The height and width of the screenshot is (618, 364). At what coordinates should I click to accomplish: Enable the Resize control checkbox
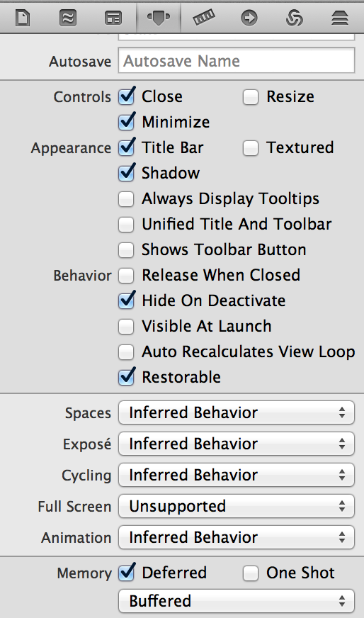tap(250, 97)
